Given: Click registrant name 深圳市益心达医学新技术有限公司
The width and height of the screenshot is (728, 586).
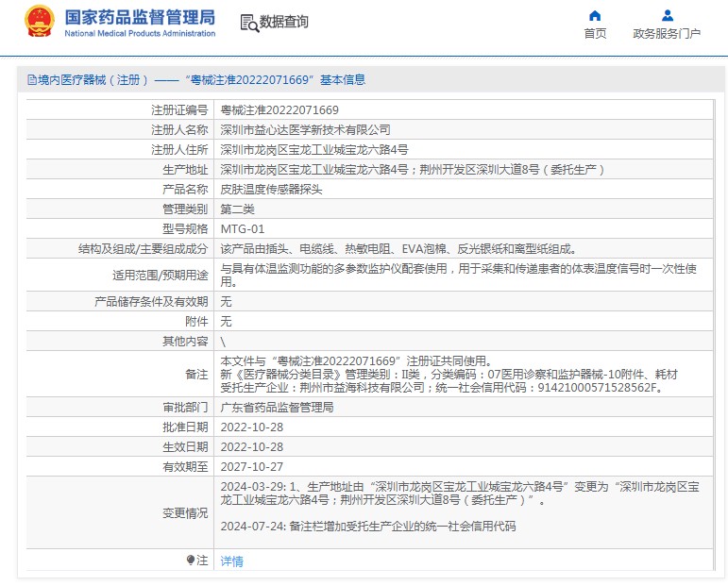Looking at the screenshot, I should 305,130.
